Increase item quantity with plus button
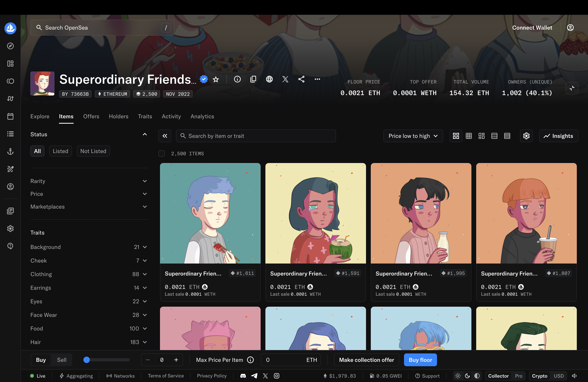Screen dimensions: 588x382 click(x=176, y=360)
